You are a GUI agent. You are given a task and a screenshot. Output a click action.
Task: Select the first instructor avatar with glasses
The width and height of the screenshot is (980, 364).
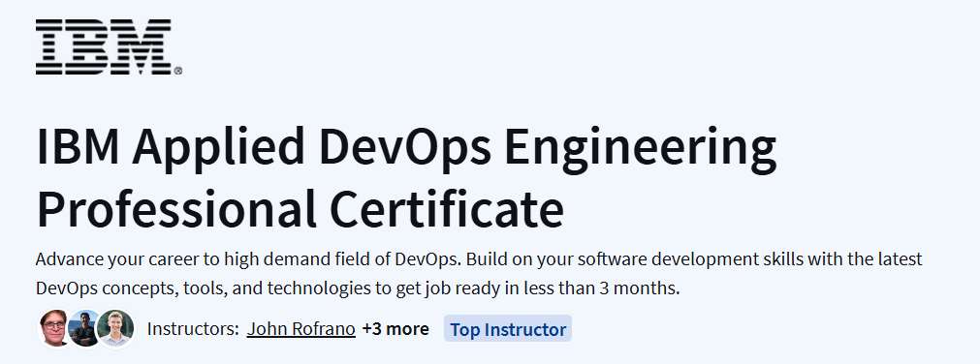(53, 328)
